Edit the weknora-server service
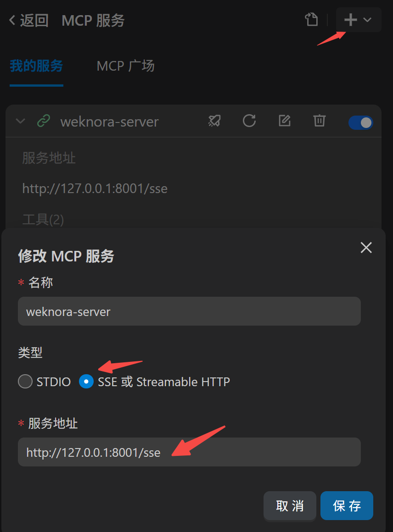393x532 pixels. [x=284, y=121]
